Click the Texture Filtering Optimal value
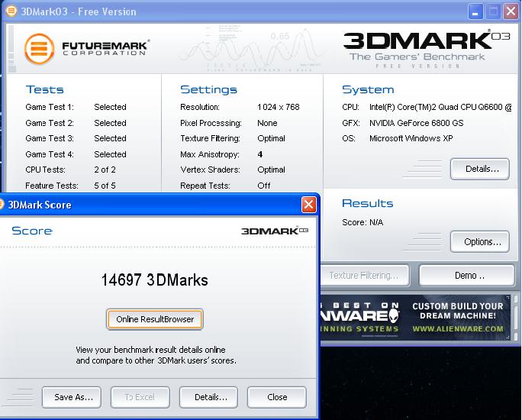 point(272,138)
